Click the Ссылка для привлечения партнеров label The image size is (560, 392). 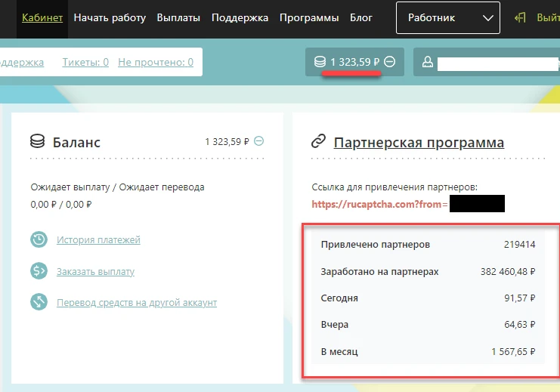tap(394, 187)
